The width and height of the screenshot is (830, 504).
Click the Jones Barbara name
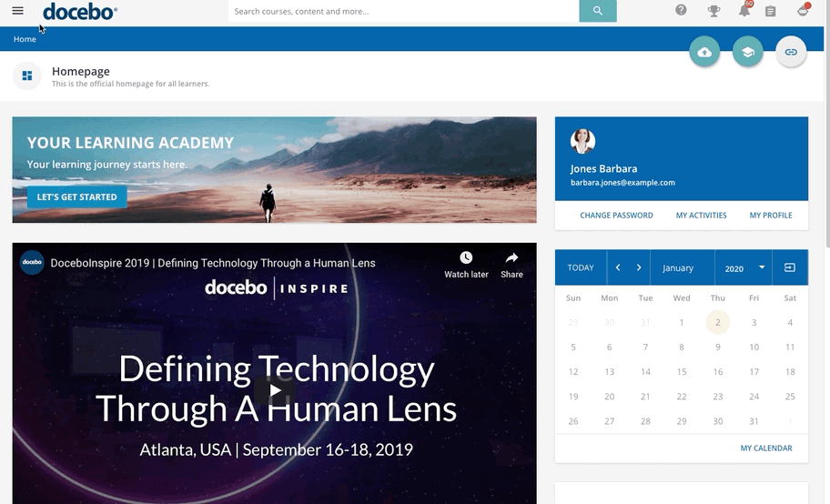point(603,169)
